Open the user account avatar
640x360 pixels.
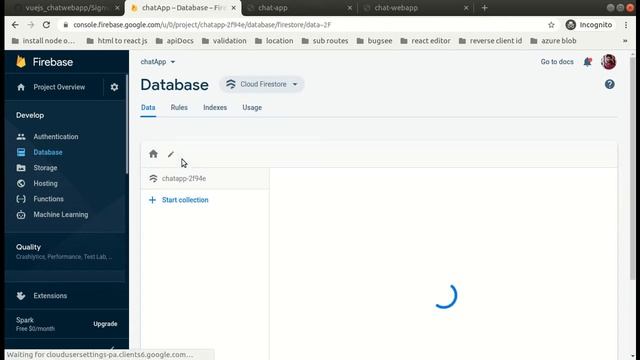[608, 62]
